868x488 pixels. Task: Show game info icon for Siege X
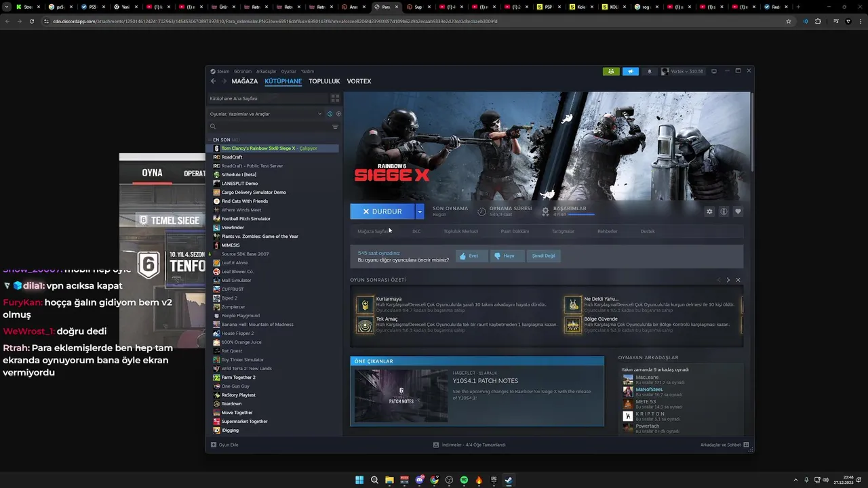[x=724, y=211]
